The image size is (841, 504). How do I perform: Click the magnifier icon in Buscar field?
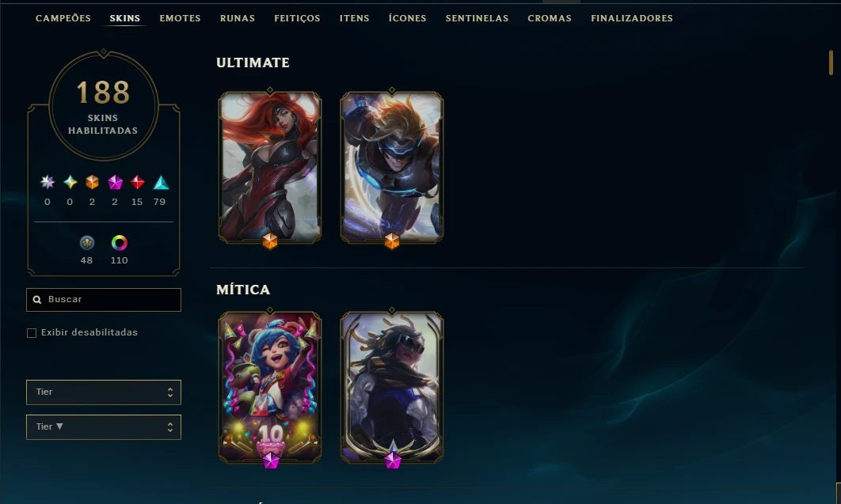point(37,300)
